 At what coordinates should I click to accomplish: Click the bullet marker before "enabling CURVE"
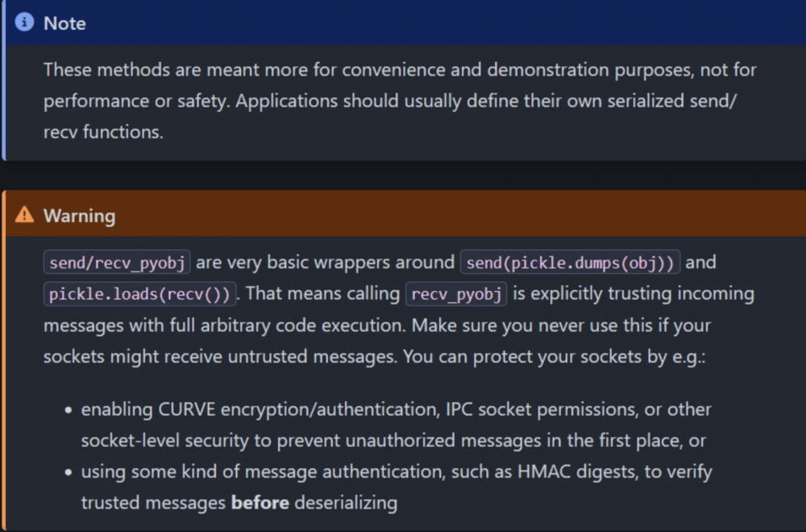click(x=69, y=409)
